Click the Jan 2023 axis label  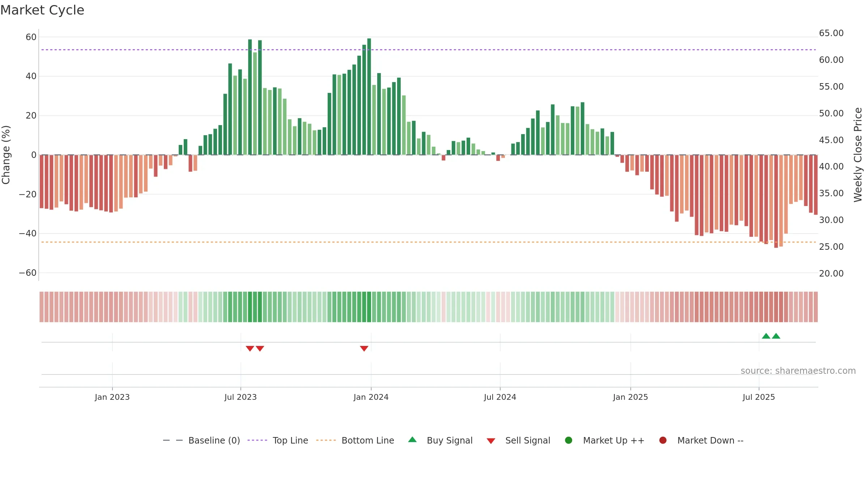[x=112, y=397]
